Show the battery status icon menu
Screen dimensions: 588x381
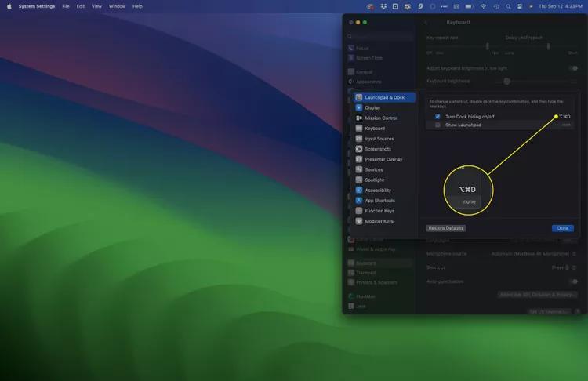pyautogui.click(x=469, y=6)
